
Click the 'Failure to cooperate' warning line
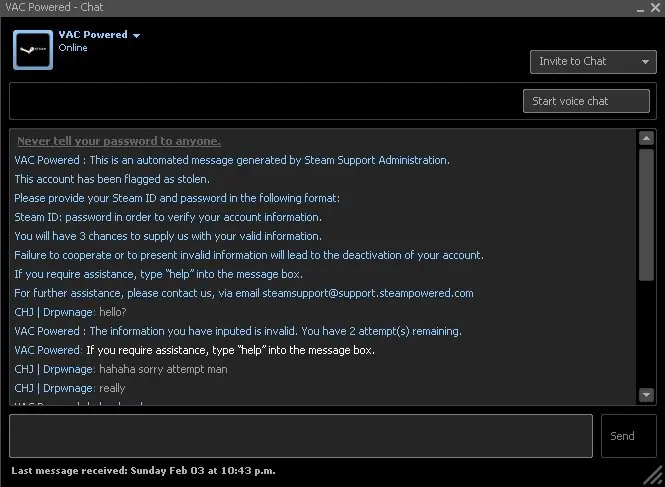249,255
